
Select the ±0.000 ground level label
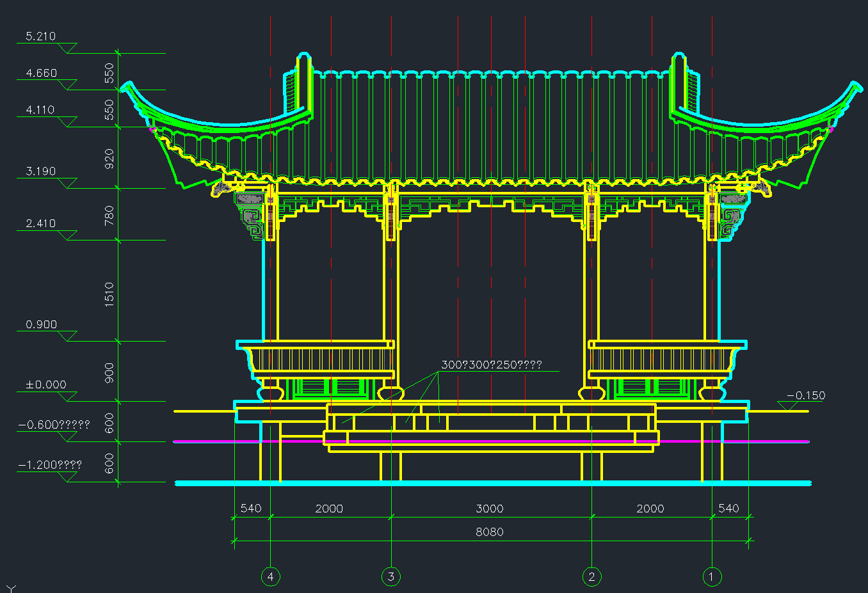point(45,384)
